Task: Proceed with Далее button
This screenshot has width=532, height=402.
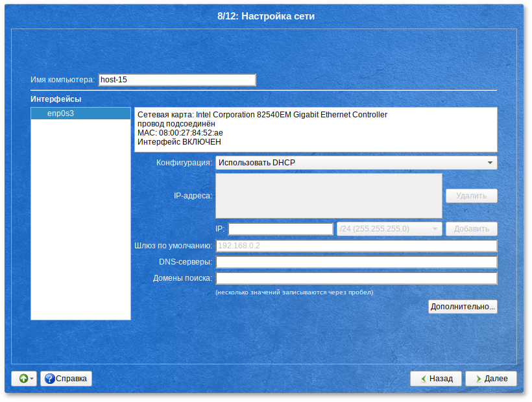Action: click(x=491, y=378)
